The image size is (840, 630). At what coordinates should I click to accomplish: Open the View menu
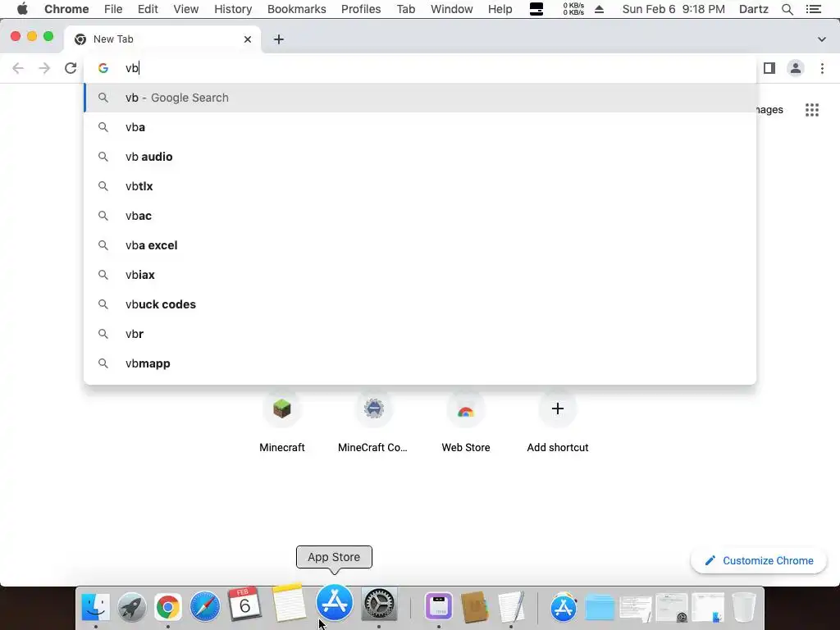[x=186, y=9]
